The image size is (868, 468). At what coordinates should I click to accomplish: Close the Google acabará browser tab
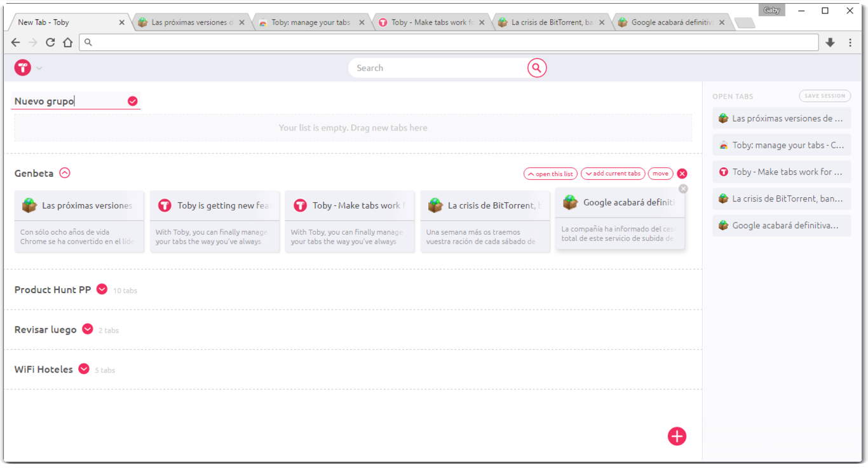pos(722,22)
